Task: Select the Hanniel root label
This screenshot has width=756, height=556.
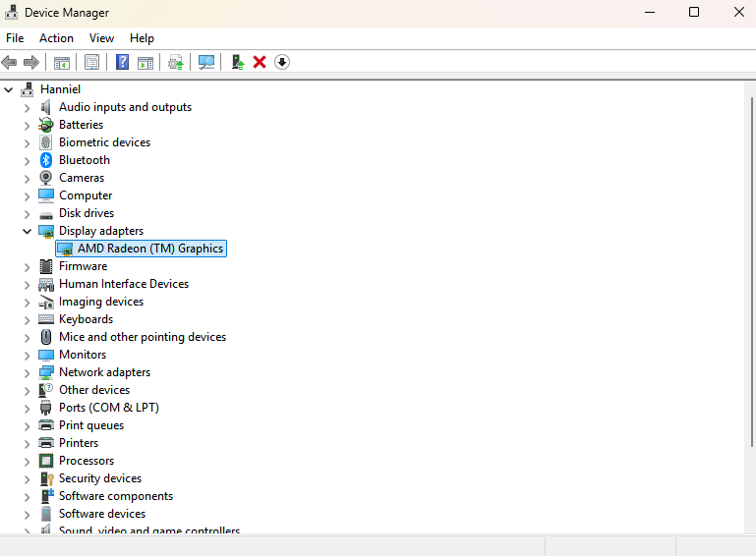Action: (60, 89)
